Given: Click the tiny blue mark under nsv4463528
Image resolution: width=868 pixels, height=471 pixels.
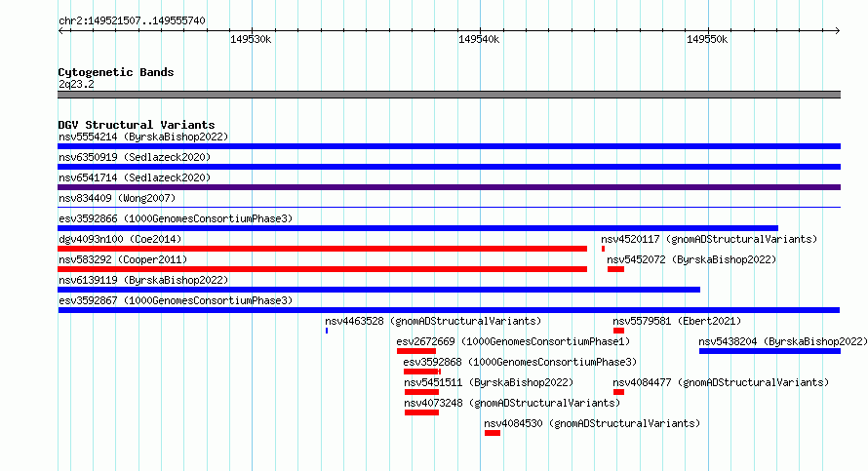Looking at the screenshot, I should coord(327,331).
